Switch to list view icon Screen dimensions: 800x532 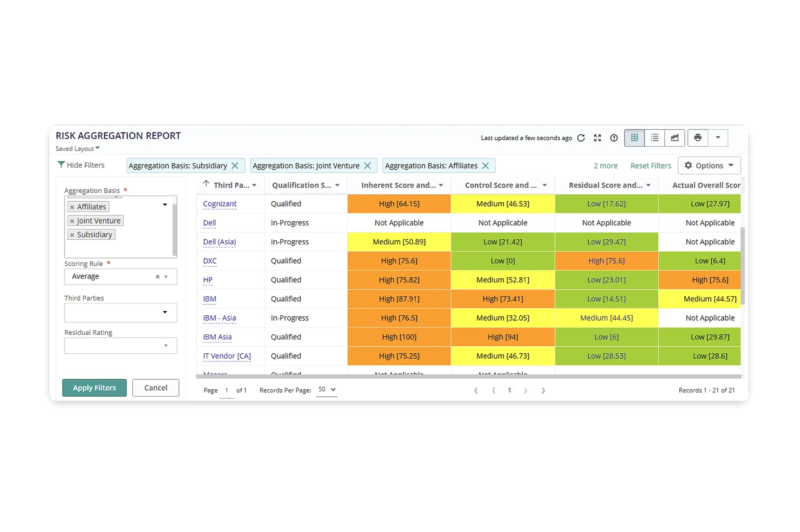pos(655,138)
